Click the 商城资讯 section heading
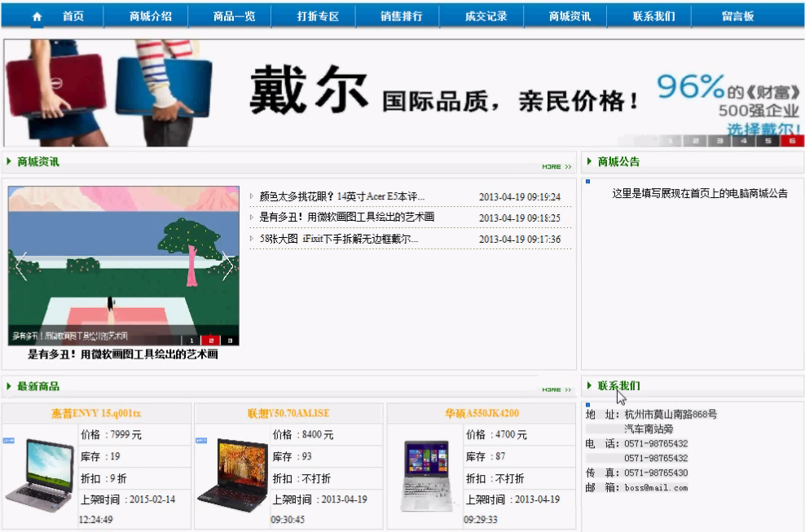The height and width of the screenshot is (532, 805). pos(38,162)
